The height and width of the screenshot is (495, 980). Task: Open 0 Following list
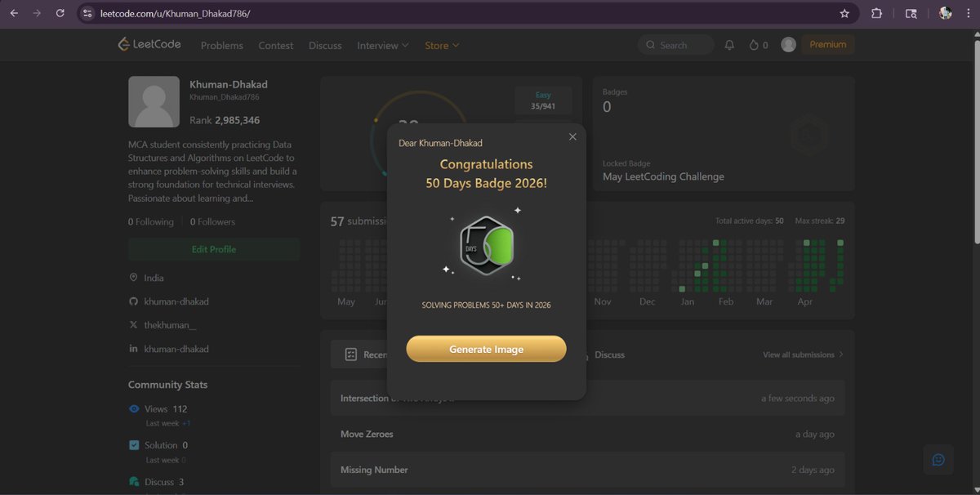tap(151, 221)
